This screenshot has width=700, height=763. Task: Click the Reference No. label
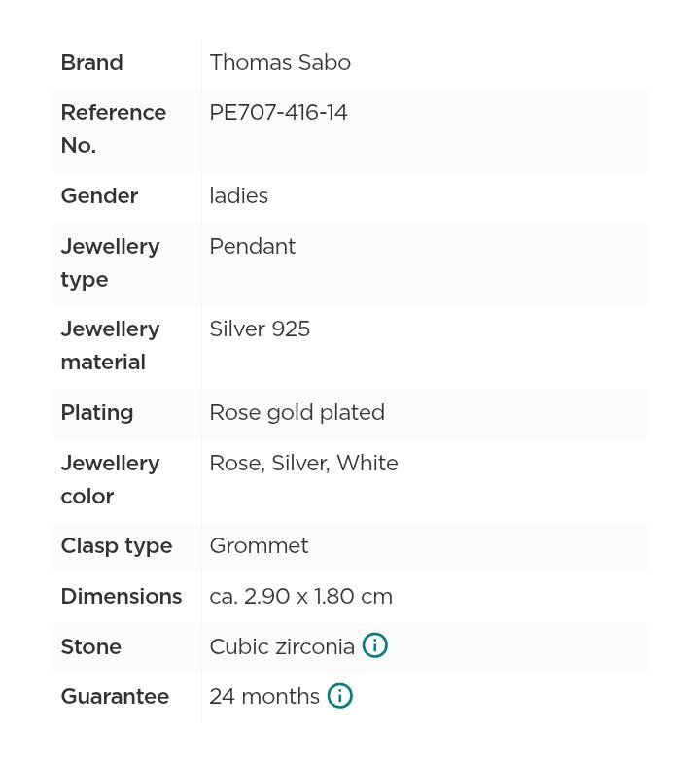point(113,128)
